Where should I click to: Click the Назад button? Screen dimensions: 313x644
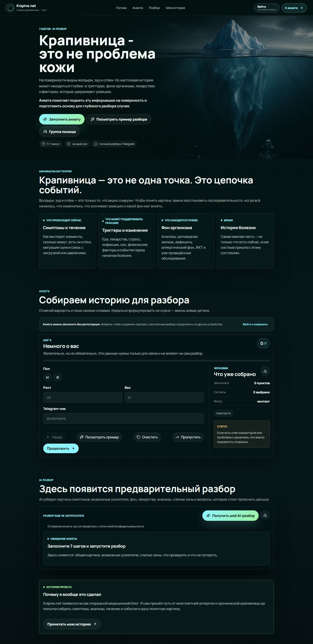coord(54,437)
